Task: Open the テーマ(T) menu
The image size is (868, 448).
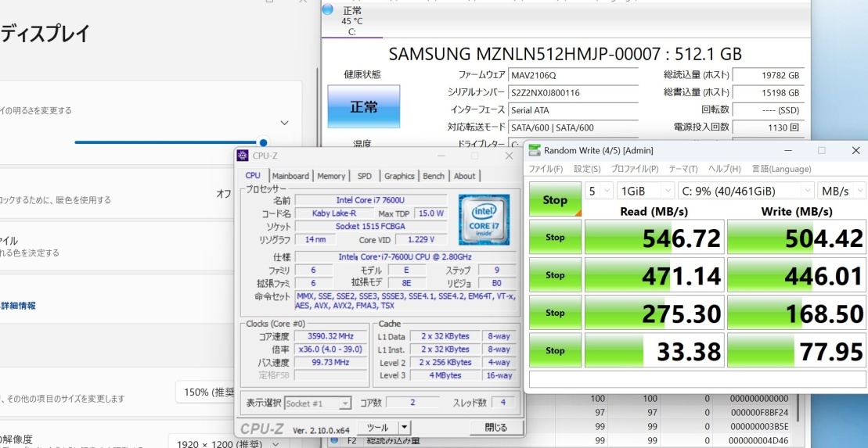Action: (683, 169)
